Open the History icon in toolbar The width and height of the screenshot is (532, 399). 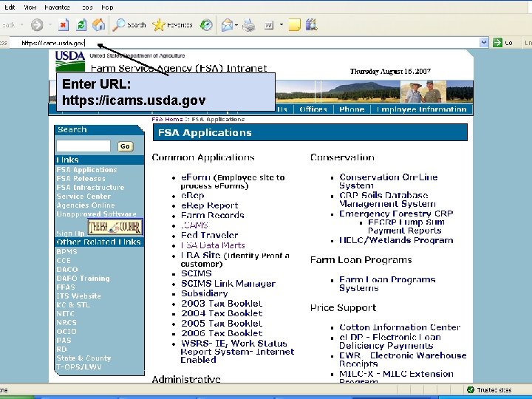pos(206,25)
